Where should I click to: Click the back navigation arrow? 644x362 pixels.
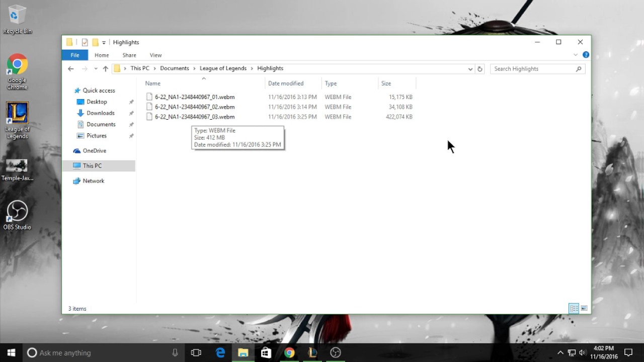70,68
